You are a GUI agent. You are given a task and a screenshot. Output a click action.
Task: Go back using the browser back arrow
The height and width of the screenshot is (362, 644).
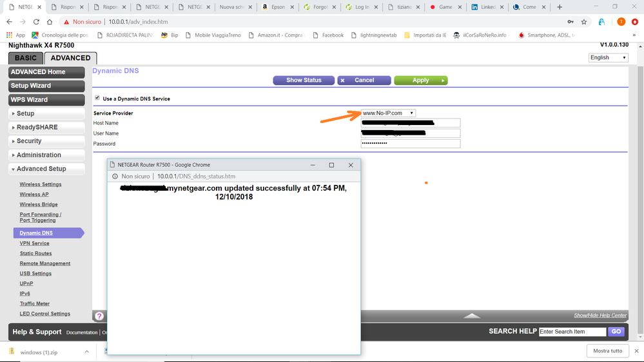10,22
